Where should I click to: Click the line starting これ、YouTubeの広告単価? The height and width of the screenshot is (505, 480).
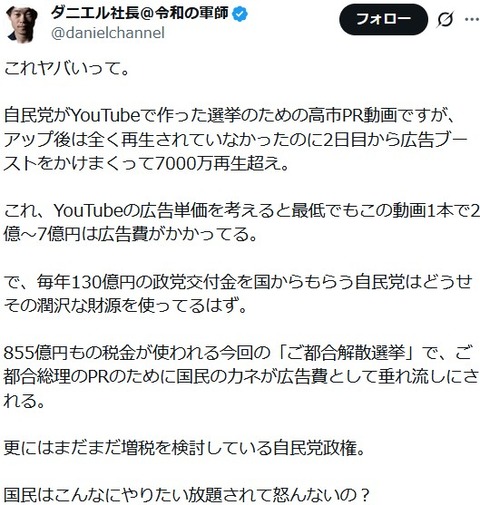(242, 211)
